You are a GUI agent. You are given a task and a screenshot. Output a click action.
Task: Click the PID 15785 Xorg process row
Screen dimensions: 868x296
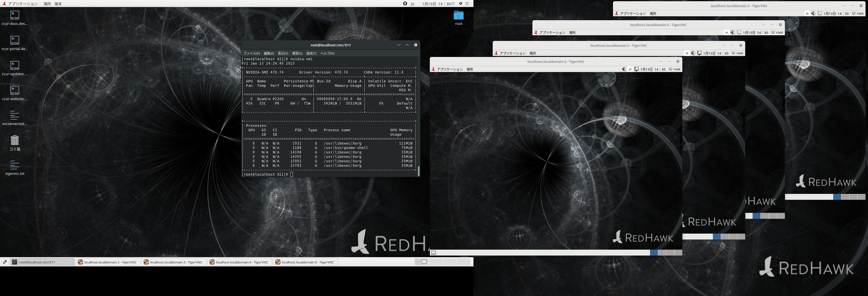[329, 166]
